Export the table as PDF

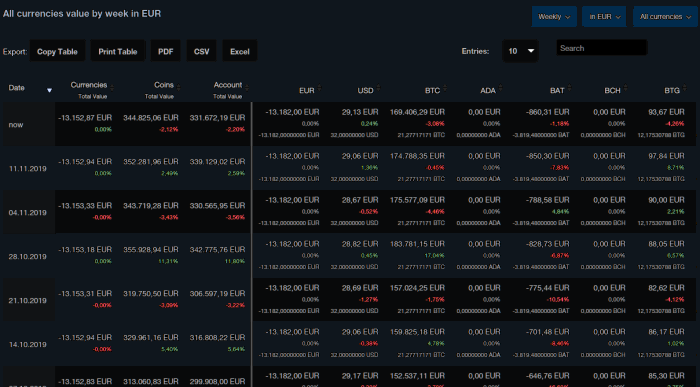[165, 51]
